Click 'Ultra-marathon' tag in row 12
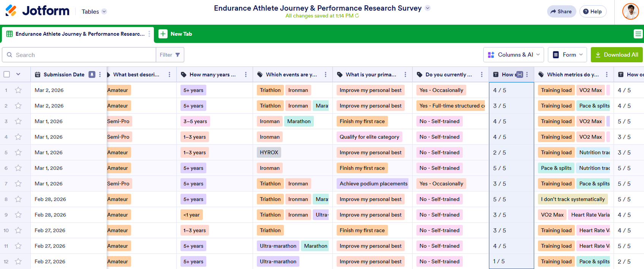Image resolution: width=644 pixels, height=269 pixels. coord(278,261)
